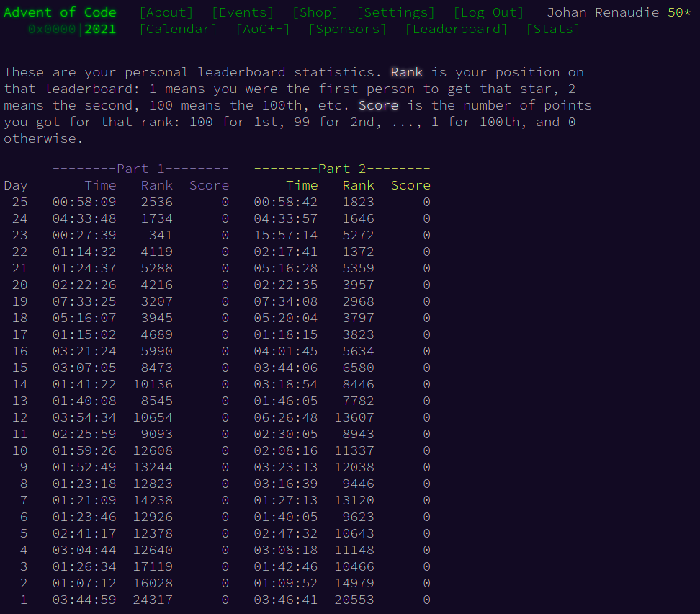Select Day 5 part 1 rank 12378

153,533
